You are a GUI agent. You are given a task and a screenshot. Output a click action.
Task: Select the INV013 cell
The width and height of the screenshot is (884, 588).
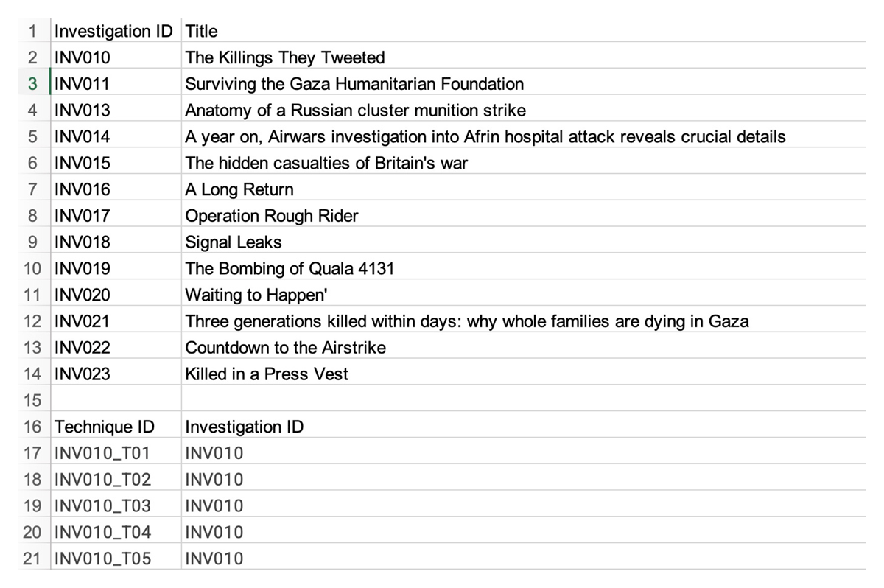116,111
